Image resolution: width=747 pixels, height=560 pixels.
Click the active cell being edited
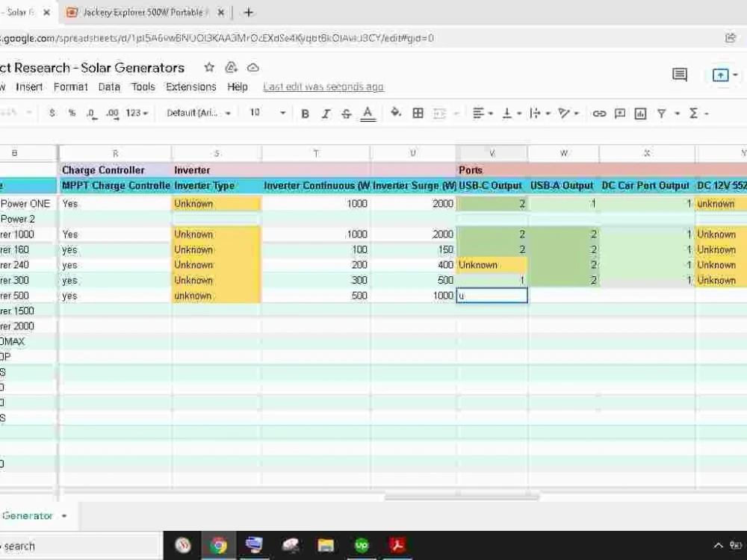(492, 295)
